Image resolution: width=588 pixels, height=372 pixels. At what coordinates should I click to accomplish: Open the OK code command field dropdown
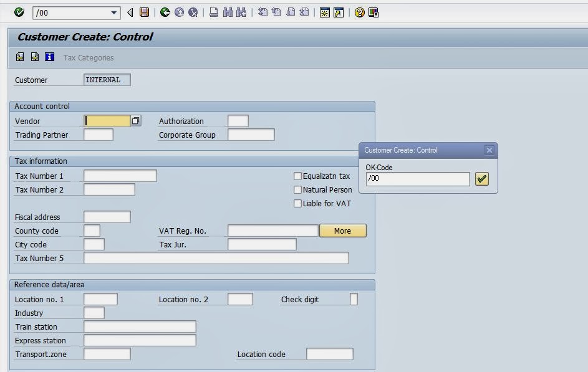click(x=115, y=12)
